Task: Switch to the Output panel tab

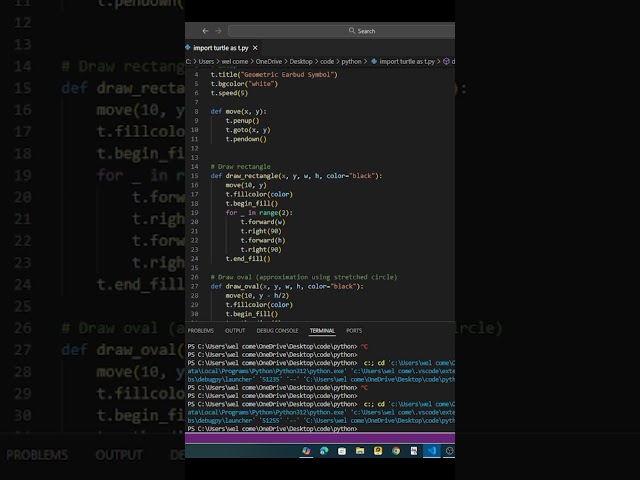Action: [x=235, y=330]
